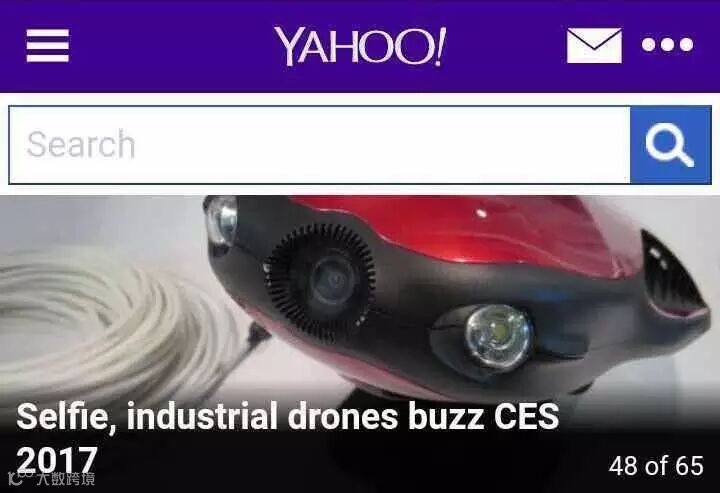The height and width of the screenshot is (493, 720).
Task: Open more options three-dots icon
Action: point(667,45)
